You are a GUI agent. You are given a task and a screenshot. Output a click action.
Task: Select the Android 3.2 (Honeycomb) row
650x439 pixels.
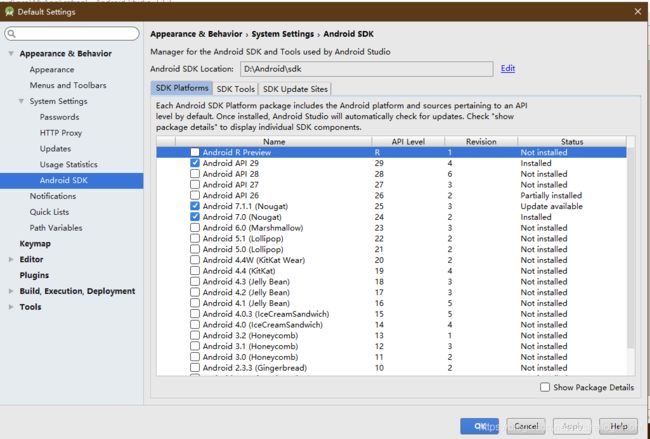pos(391,335)
